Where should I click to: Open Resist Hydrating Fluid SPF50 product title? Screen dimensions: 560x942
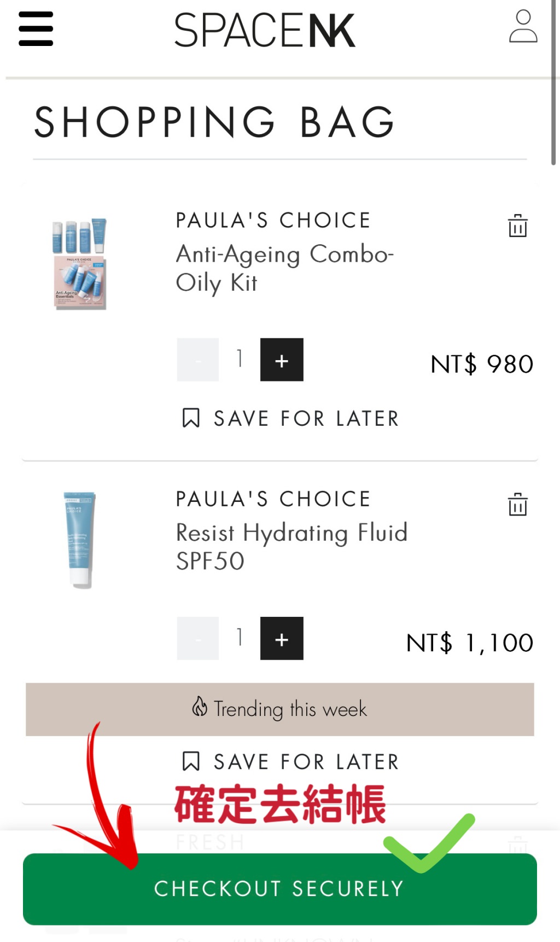tap(291, 546)
